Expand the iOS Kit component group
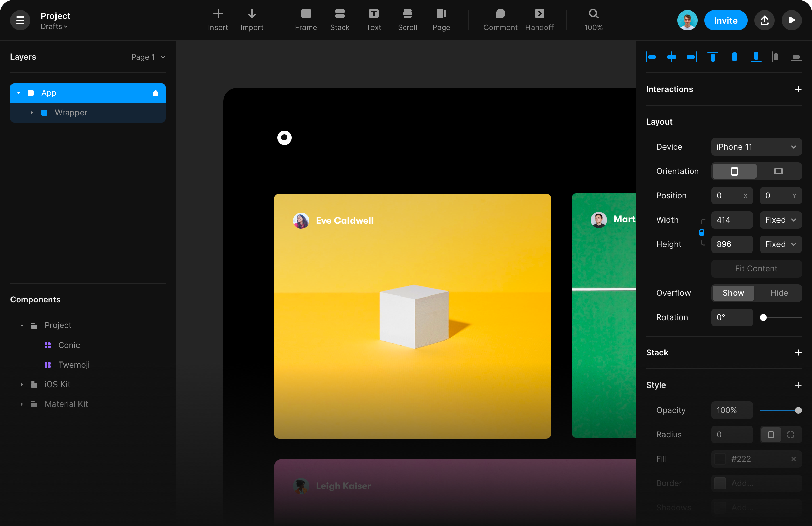 tap(21, 385)
